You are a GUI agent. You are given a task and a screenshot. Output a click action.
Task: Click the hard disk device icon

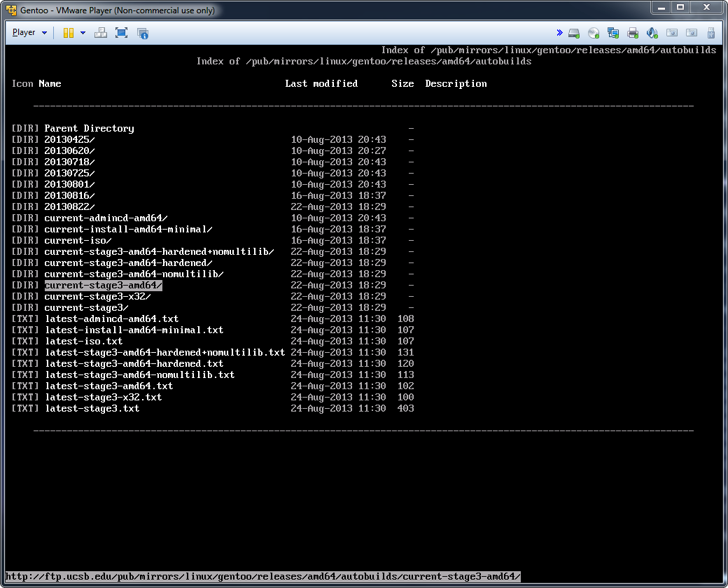pos(574,33)
